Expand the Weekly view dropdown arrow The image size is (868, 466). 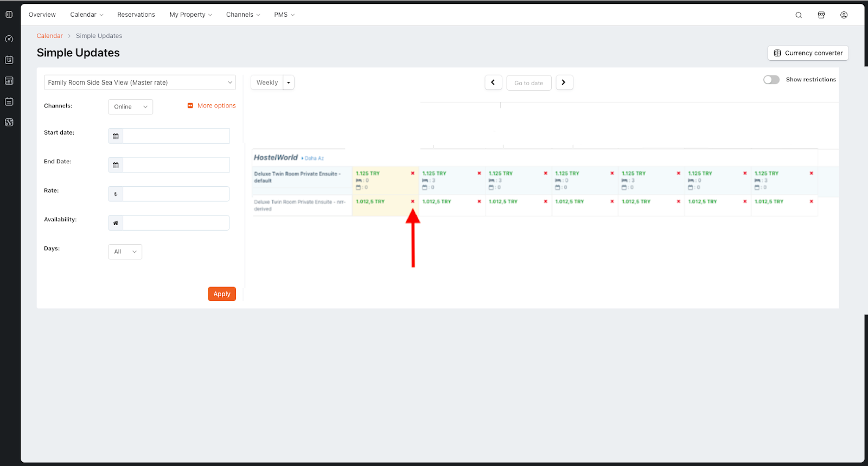(289, 82)
